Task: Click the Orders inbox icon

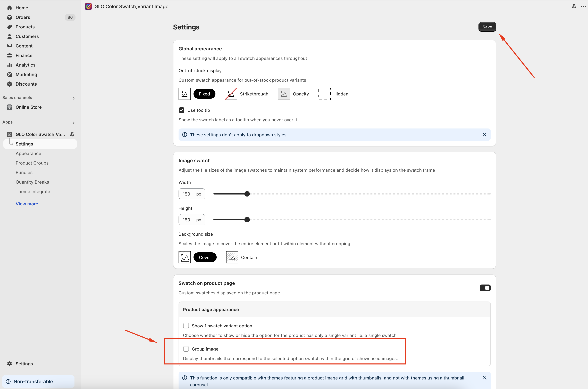Action: (9, 17)
